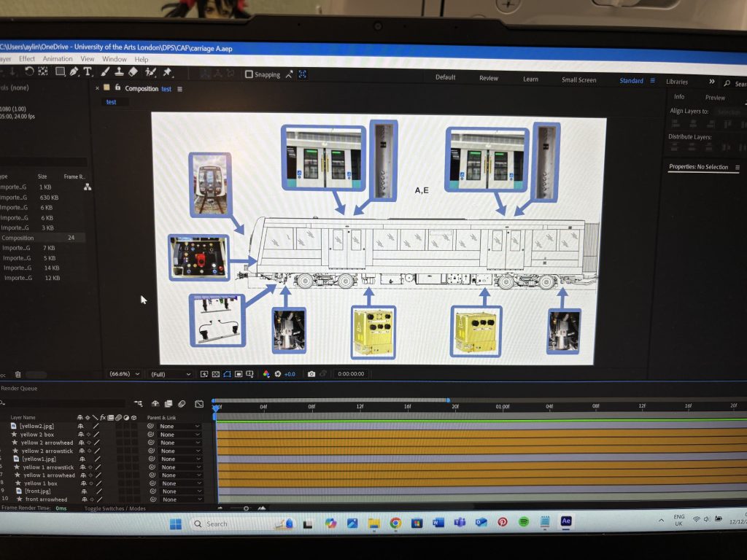The height and width of the screenshot is (560, 747).
Task: Click the timeline zoom slider handle
Action: (x=247, y=508)
